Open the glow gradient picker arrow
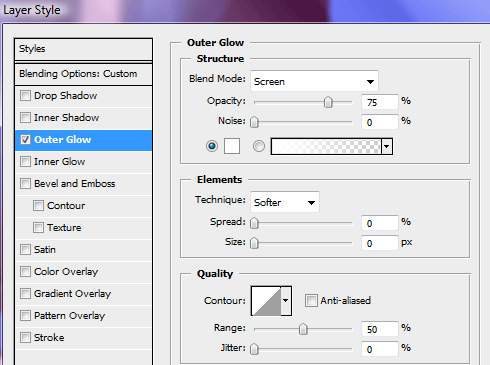The width and height of the screenshot is (490, 365). click(387, 146)
